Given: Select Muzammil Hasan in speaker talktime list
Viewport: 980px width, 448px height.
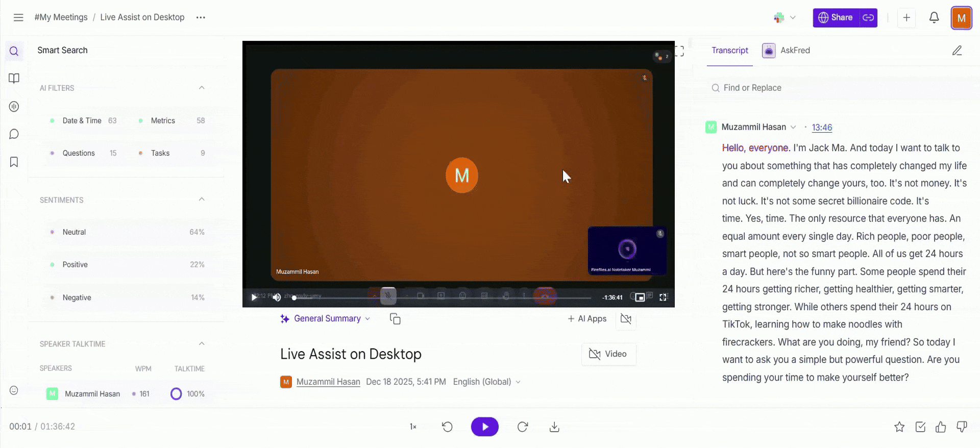Looking at the screenshot, I should click(x=92, y=394).
